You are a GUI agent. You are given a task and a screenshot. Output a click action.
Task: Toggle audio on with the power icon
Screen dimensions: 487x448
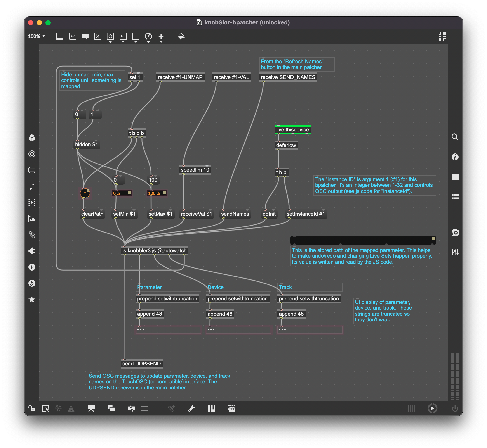455,408
